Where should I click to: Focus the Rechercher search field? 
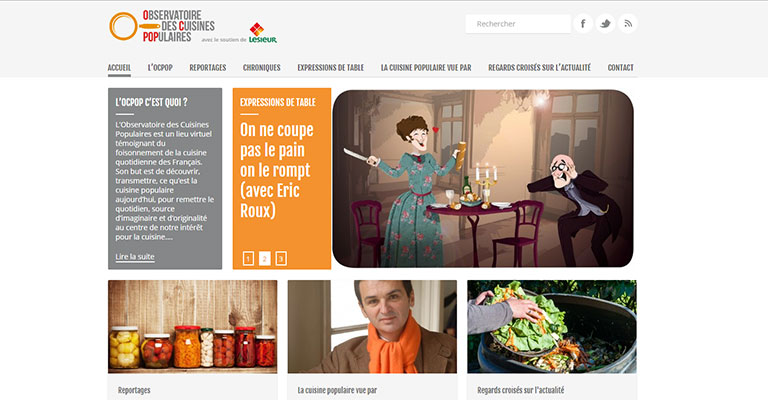(518, 24)
